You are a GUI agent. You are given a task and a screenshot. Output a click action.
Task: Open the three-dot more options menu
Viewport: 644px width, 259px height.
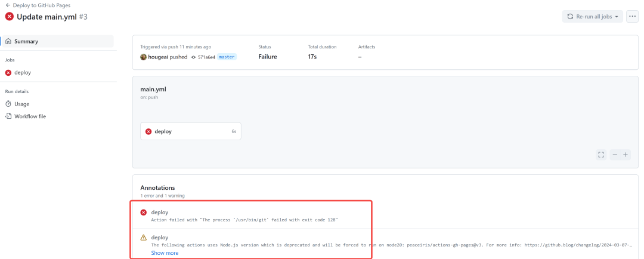click(632, 17)
